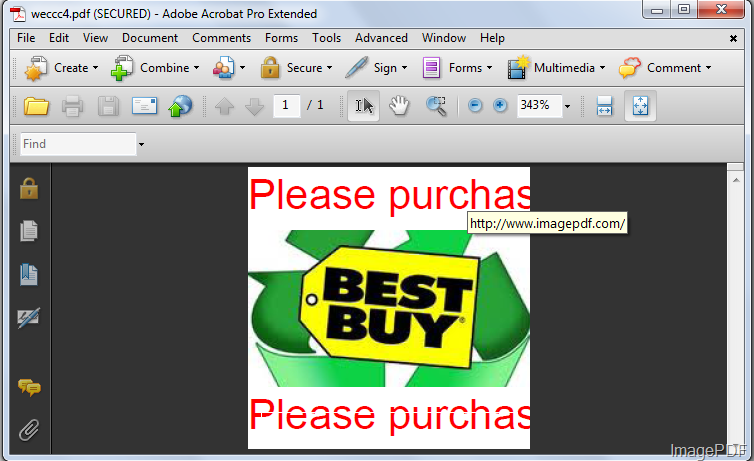Click the vertical scrollbar up arrow
Viewport: 754px width, 461px height.
736,180
